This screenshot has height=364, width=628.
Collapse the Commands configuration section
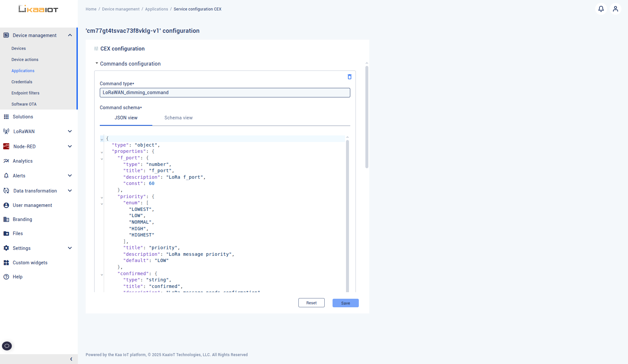tap(97, 63)
